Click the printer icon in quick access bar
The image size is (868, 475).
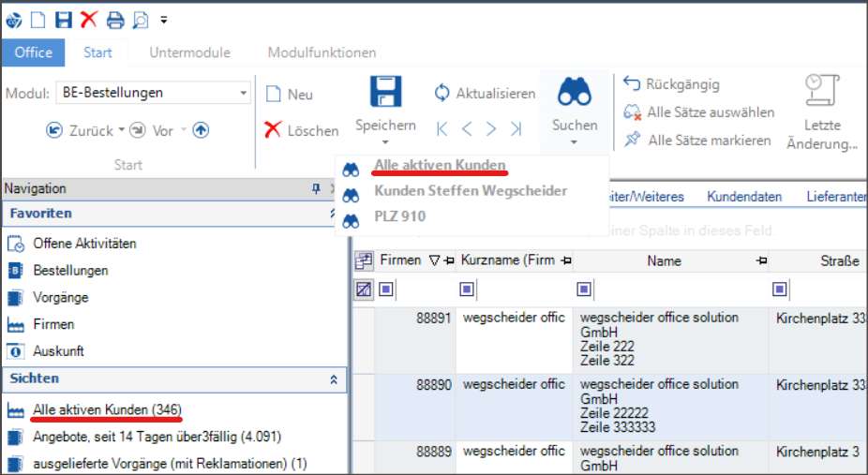pos(114,20)
